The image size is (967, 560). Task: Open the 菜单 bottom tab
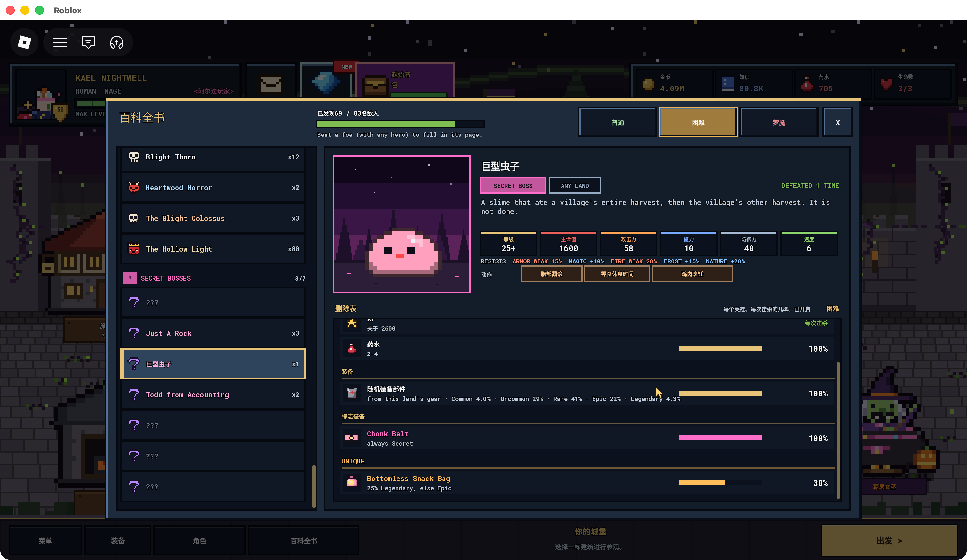click(x=45, y=540)
